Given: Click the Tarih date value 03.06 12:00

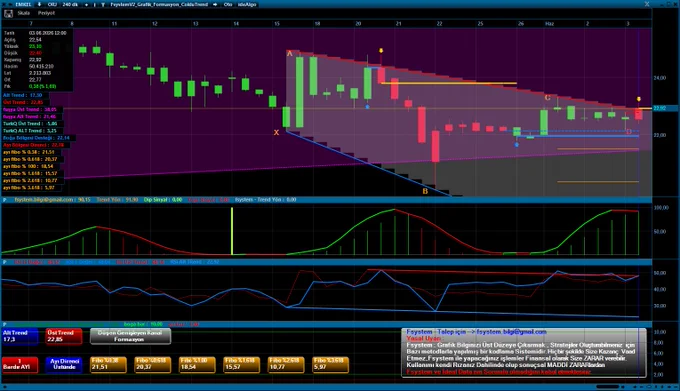Looking at the screenshot, I should [x=48, y=33].
